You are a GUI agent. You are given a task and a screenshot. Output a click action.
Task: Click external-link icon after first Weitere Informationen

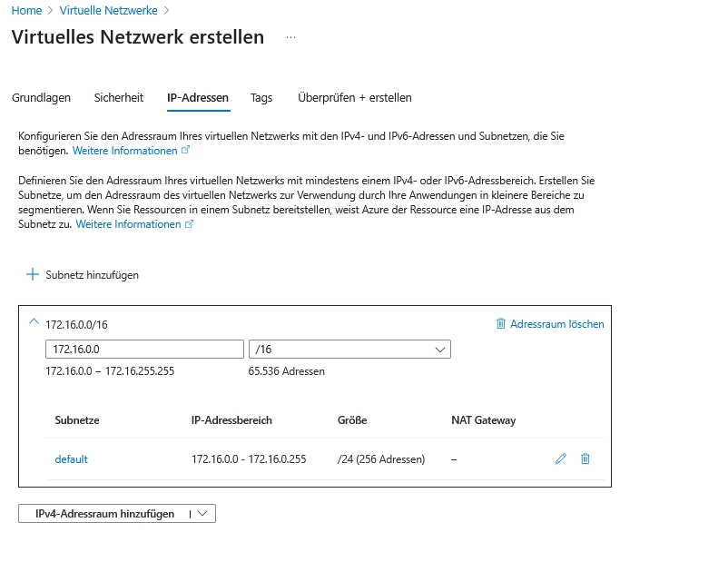point(187,151)
